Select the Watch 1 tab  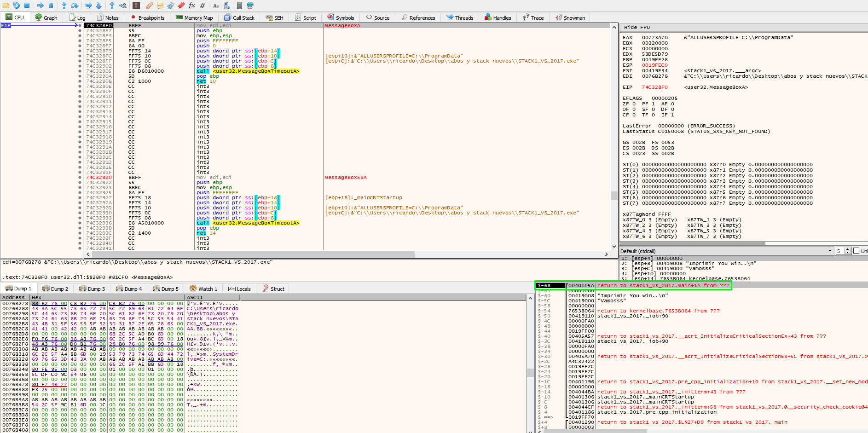(x=203, y=289)
